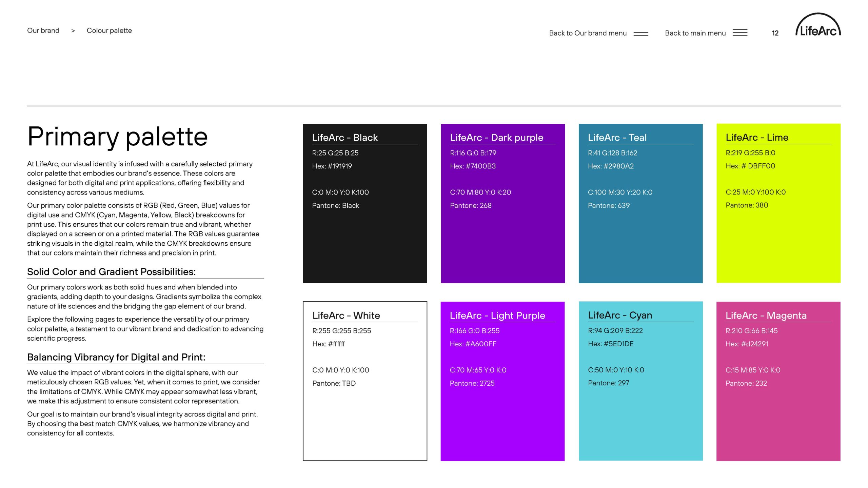Pick the LifeArc Cyan swatch
This screenshot has height=488, width=868.
[641, 381]
